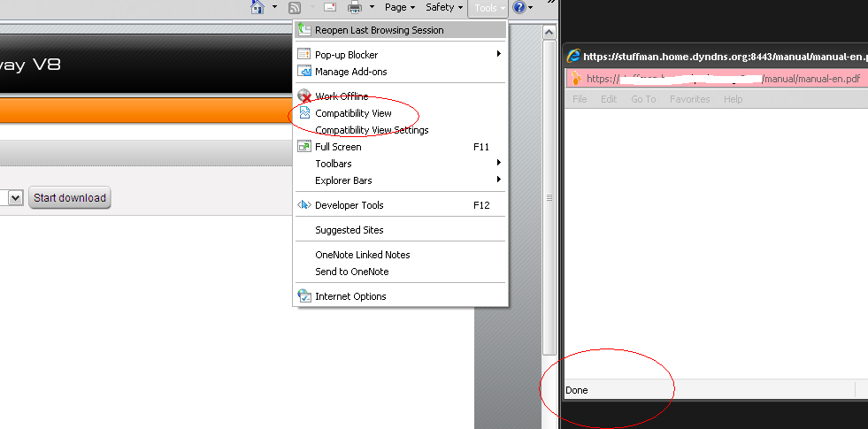This screenshot has width=868, height=429.
Task: Open the Toolbars submenu
Action: coord(400,164)
